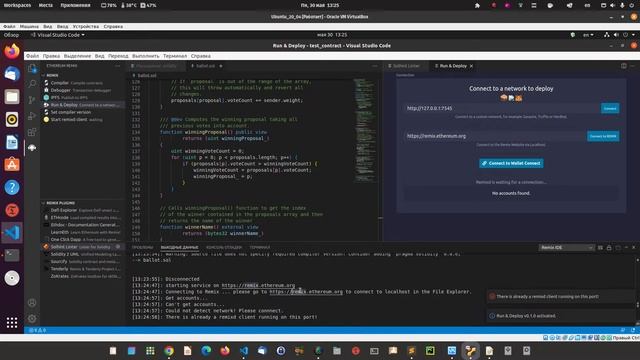Select Compiler item in REMIX tree
This screenshot has height=360, width=640.
(82, 83)
